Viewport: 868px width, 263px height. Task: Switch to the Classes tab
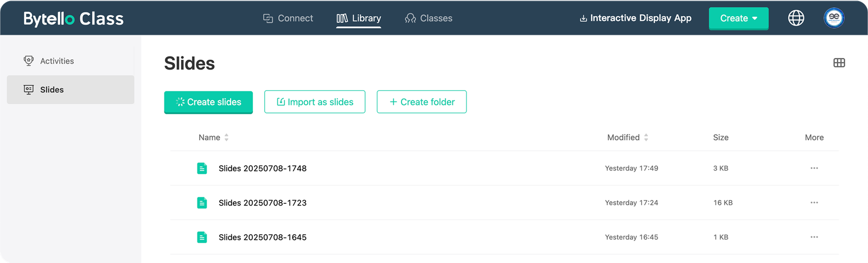[x=429, y=18]
